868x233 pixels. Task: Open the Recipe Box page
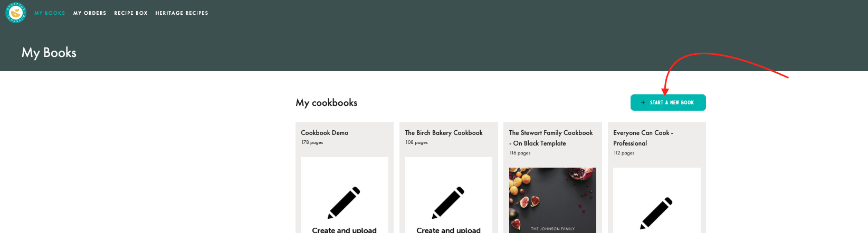131,13
